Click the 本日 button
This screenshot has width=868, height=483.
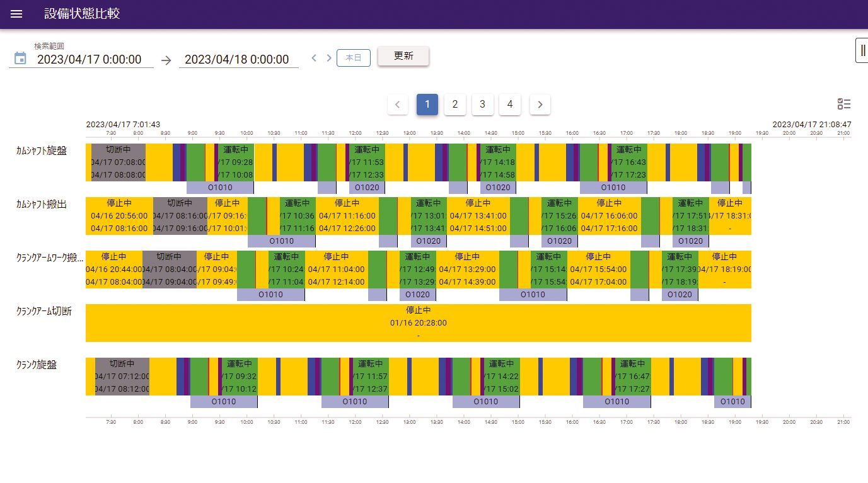[354, 58]
